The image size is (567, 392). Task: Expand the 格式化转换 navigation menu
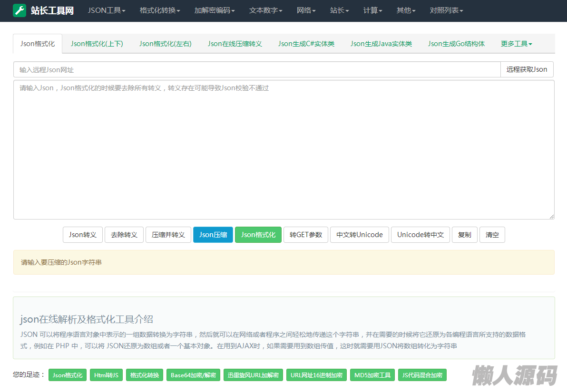click(x=160, y=10)
